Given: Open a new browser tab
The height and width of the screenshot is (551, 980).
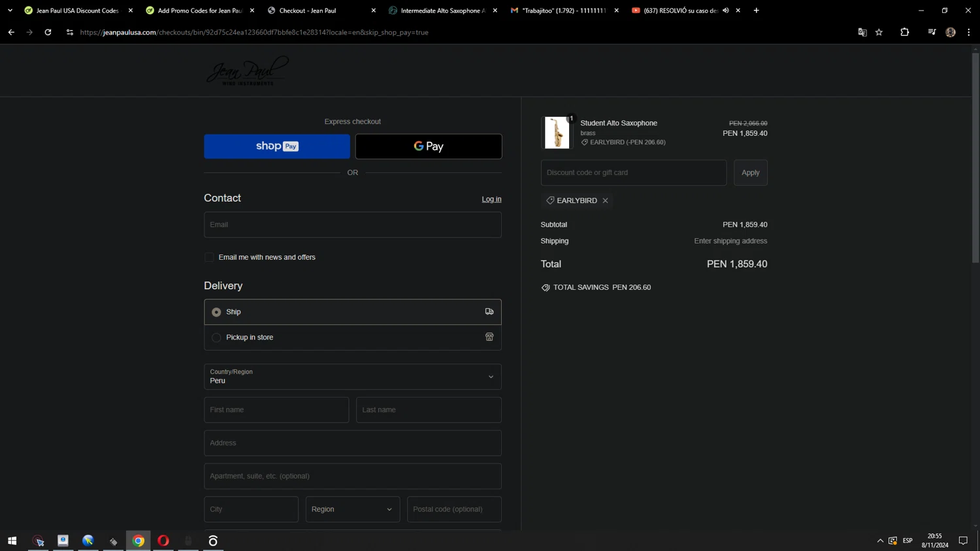Looking at the screenshot, I should click(x=757, y=10).
